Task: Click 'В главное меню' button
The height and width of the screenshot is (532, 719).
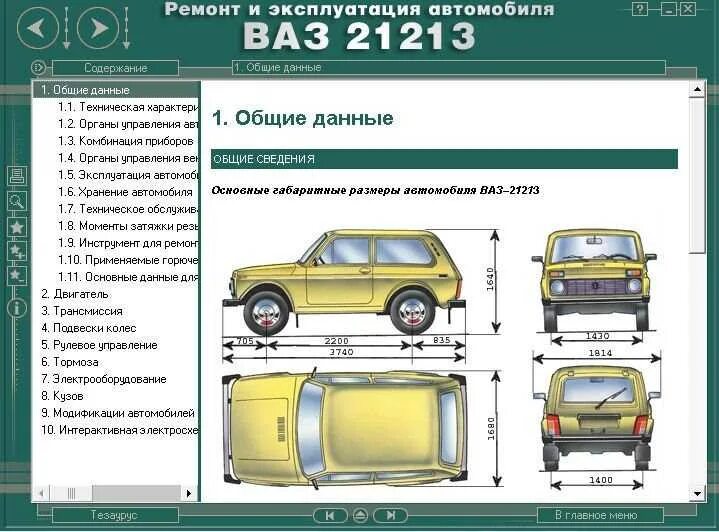Action: [x=600, y=515]
